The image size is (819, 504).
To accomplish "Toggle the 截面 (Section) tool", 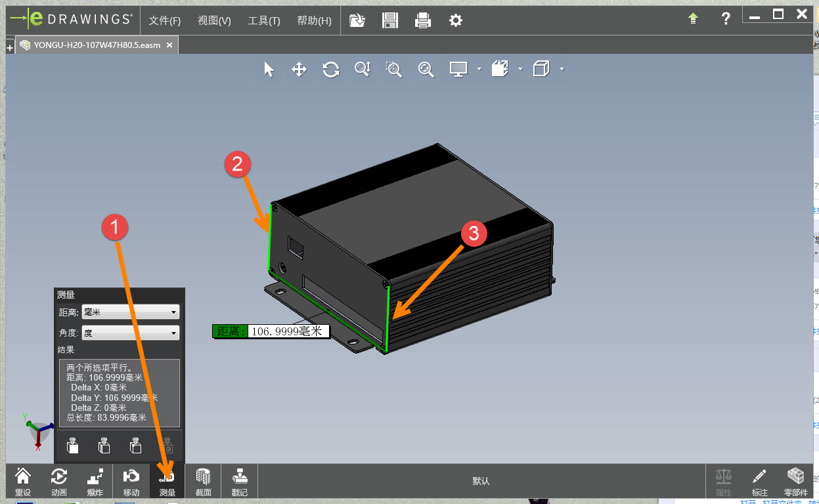I will pyautogui.click(x=204, y=482).
